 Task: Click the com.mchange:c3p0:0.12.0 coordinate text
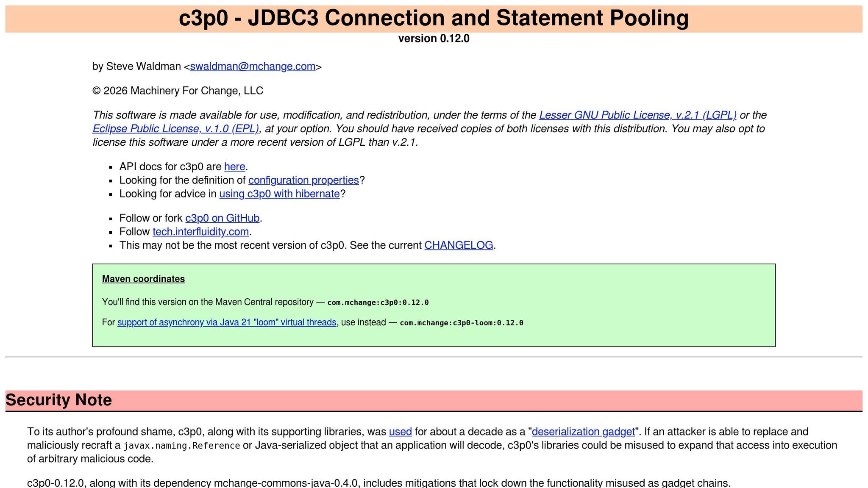coord(378,302)
